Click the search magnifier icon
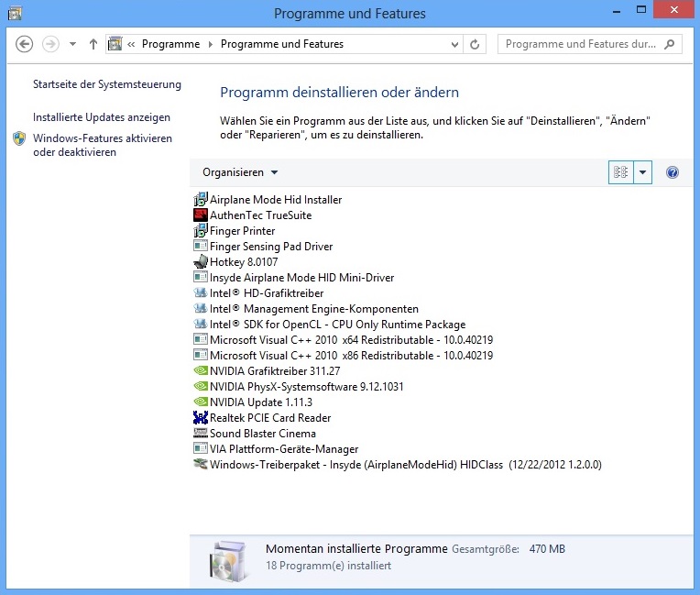This screenshot has width=700, height=595. point(669,44)
